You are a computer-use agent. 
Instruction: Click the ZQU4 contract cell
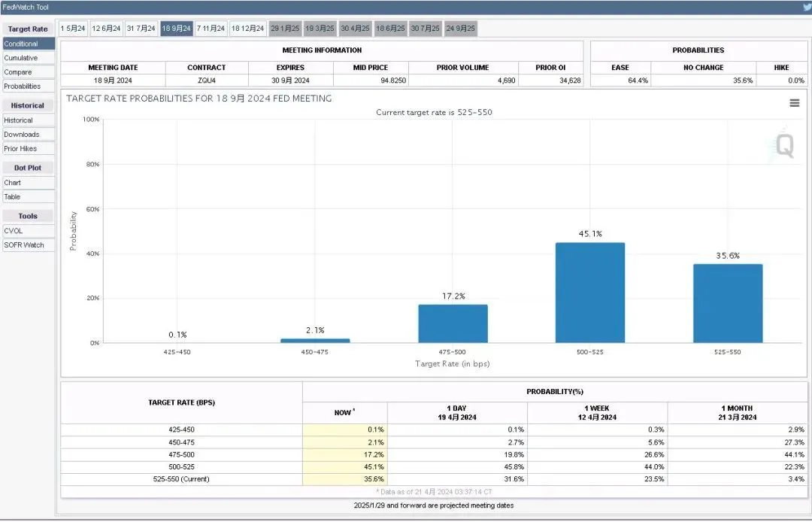[x=207, y=80]
